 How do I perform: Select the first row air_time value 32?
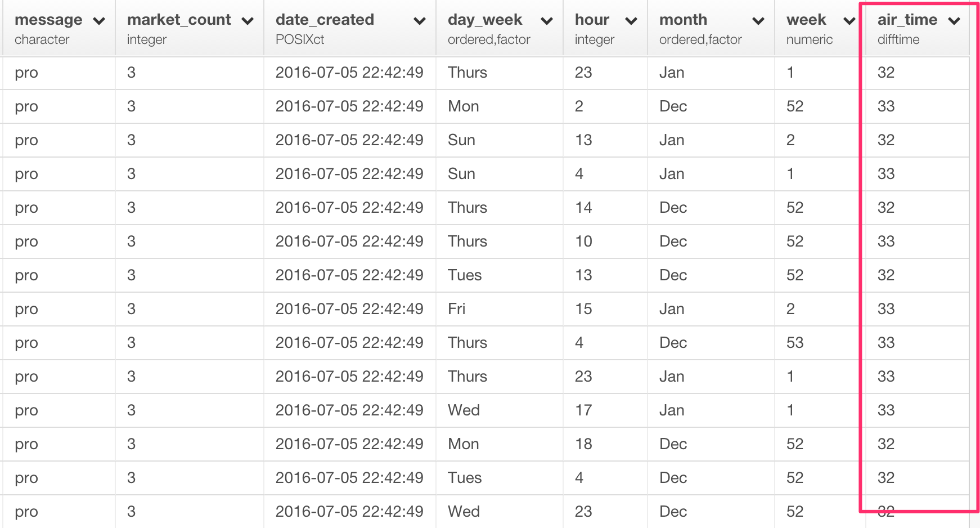coord(885,73)
